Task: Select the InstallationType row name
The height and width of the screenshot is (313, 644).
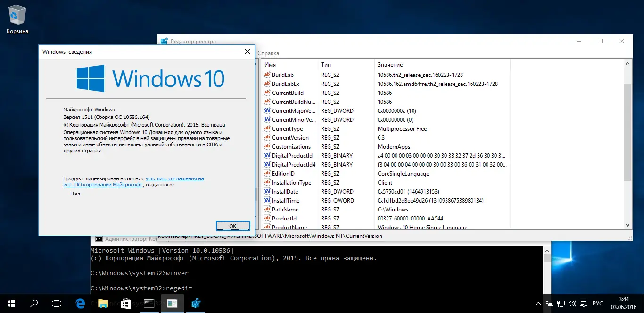Action: (x=291, y=183)
